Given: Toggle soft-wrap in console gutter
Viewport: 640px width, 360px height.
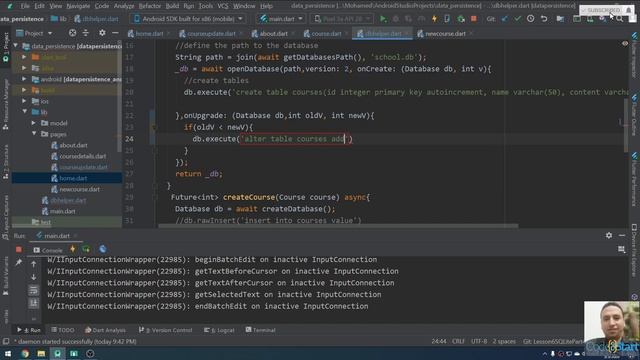Looking at the screenshot, I should (x=33, y=290).
